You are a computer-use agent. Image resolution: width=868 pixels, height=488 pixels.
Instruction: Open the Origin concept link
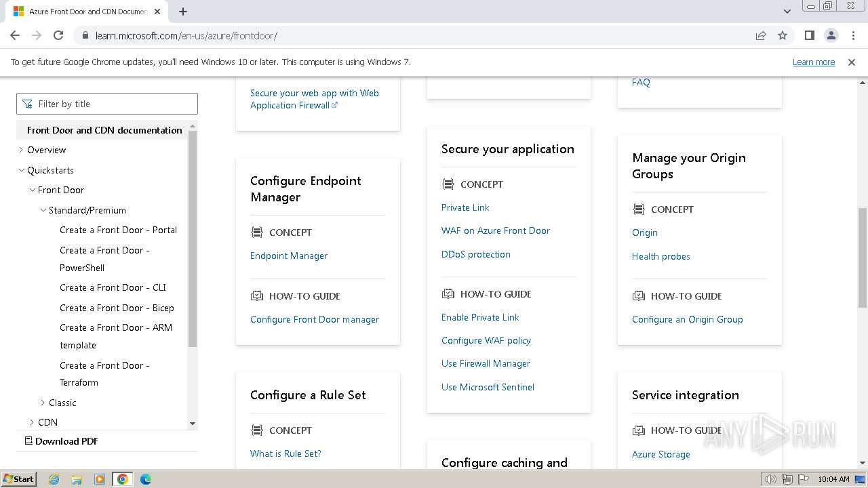(x=645, y=232)
